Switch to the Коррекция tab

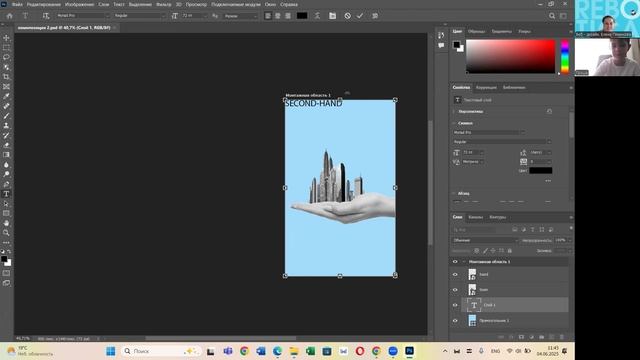pos(486,87)
